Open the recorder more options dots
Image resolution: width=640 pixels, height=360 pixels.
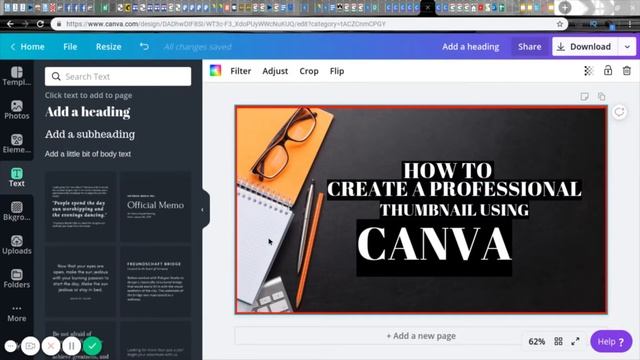tap(11, 347)
